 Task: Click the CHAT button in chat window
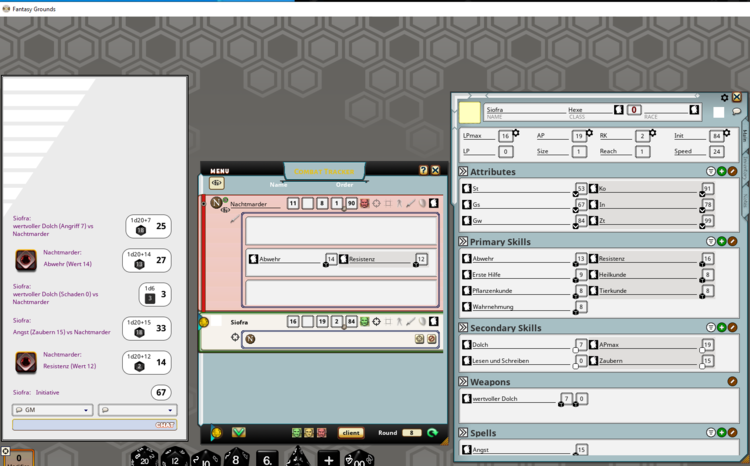click(165, 425)
